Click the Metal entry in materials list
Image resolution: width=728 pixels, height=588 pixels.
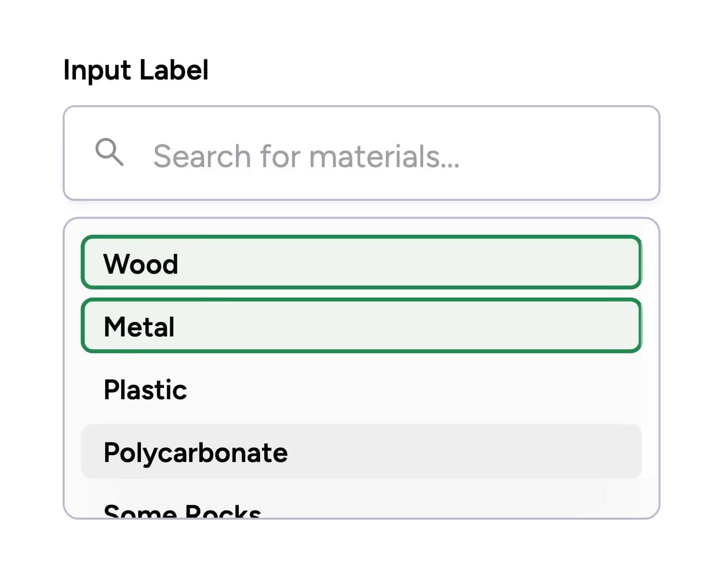click(139, 327)
